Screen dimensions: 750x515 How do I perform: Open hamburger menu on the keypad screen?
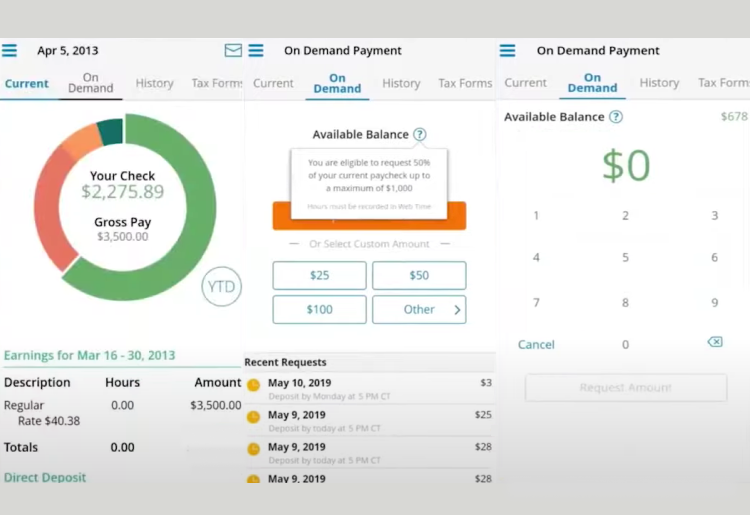coord(507,51)
